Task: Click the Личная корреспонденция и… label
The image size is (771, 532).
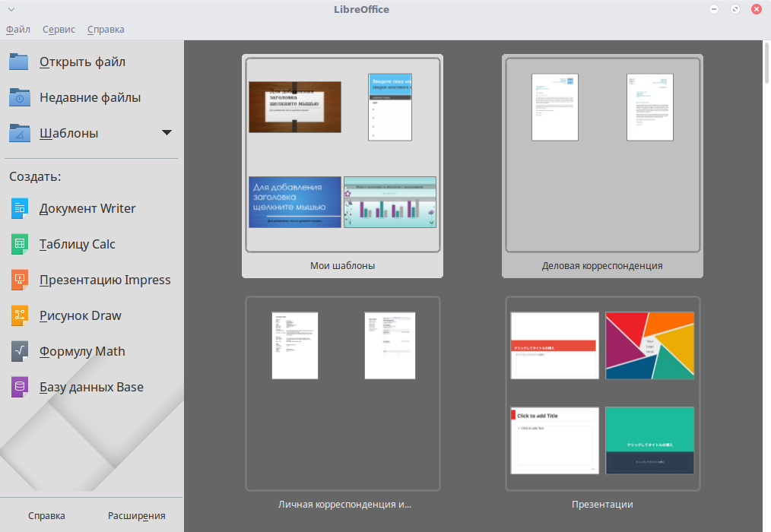Action: coord(344,505)
